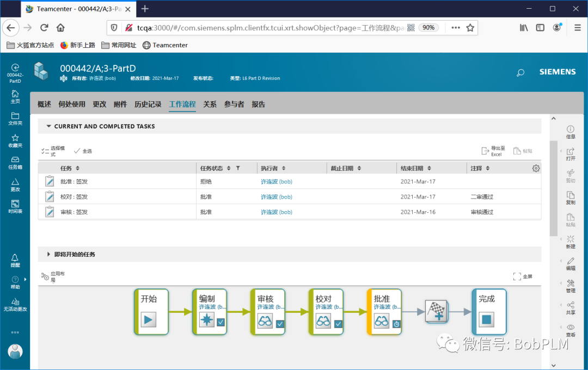Collapse CURRENT AND COMPLETED TASKS section

[x=48, y=126]
